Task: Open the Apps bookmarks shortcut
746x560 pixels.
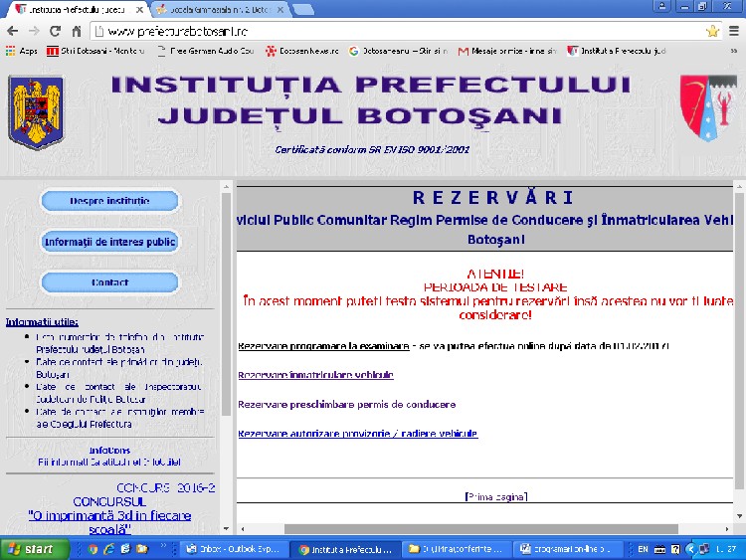Action: (x=20, y=50)
